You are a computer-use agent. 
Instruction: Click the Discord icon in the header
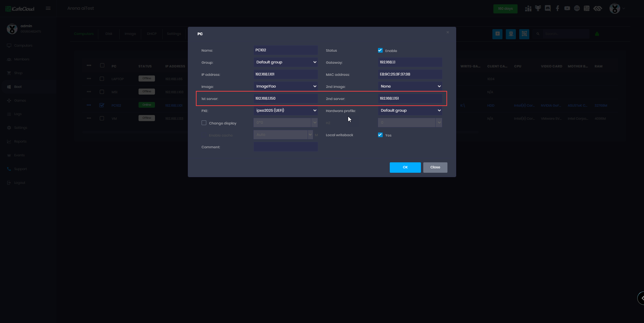pos(548,8)
